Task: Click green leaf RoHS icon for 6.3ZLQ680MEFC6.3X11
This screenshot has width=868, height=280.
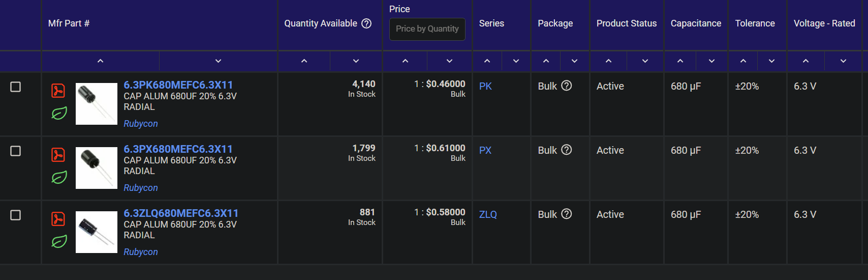Action: [x=59, y=241]
